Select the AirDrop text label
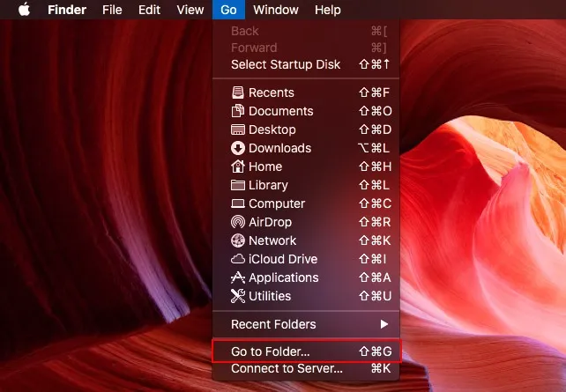 click(270, 222)
